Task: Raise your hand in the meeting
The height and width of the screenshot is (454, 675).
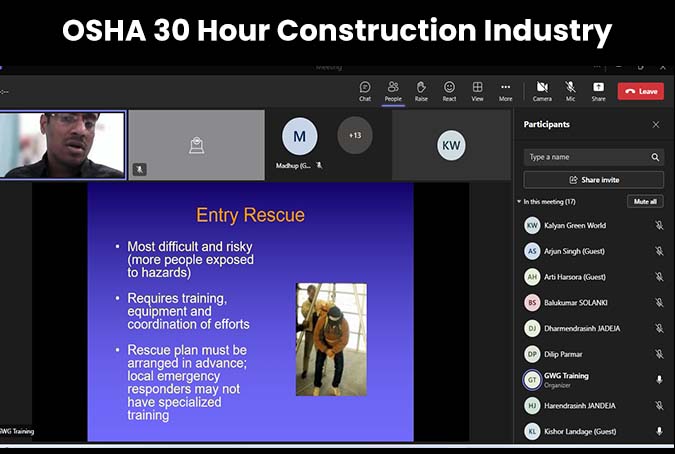Action: (421, 90)
